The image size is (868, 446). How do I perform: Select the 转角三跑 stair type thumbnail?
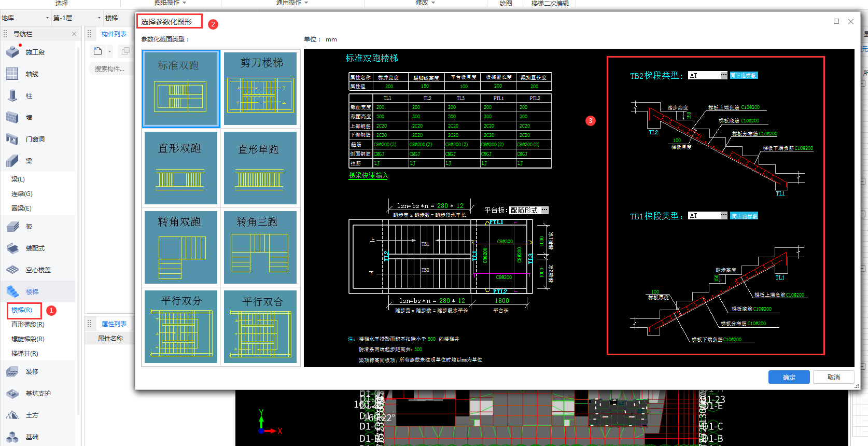(x=260, y=247)
